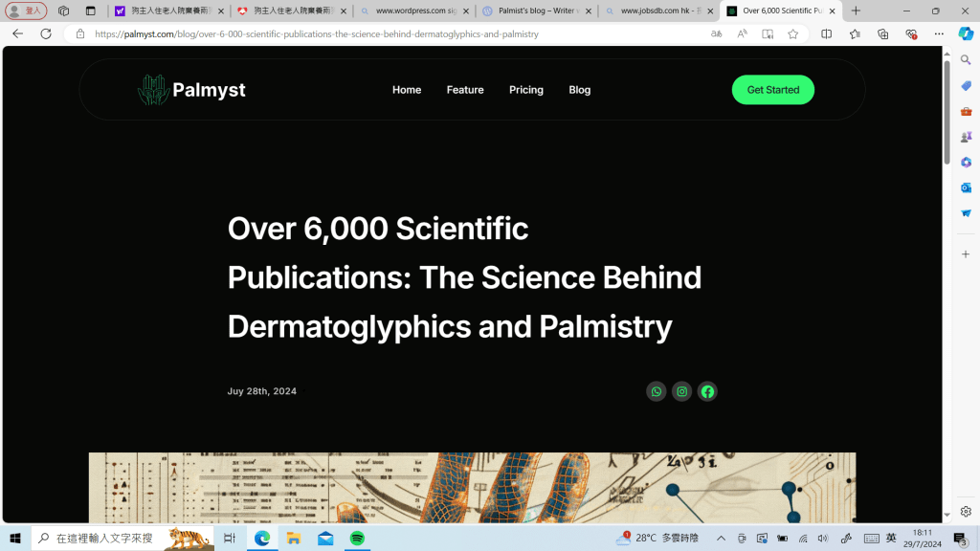
Task: Refresh the page with the reload icon
Action: [45, 33]
